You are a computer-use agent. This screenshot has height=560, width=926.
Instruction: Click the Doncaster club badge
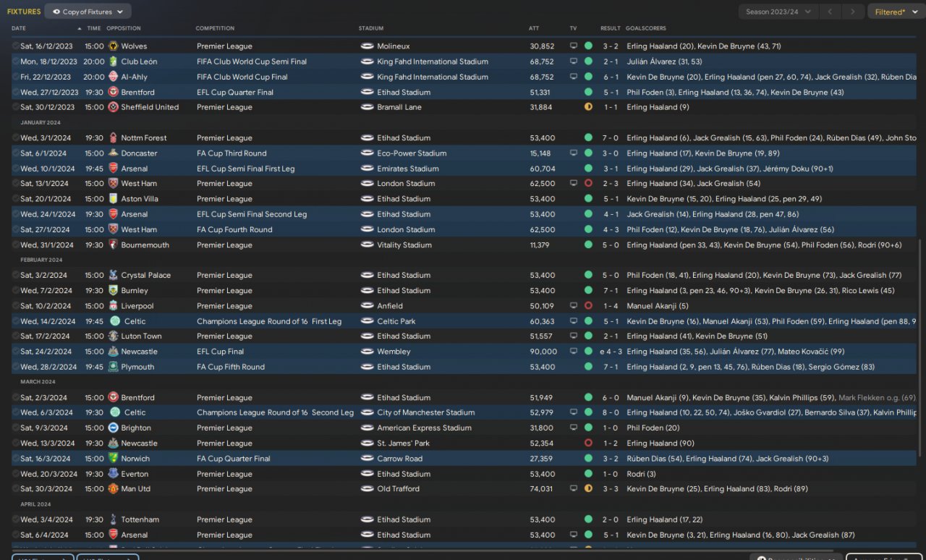coord(113,153)
